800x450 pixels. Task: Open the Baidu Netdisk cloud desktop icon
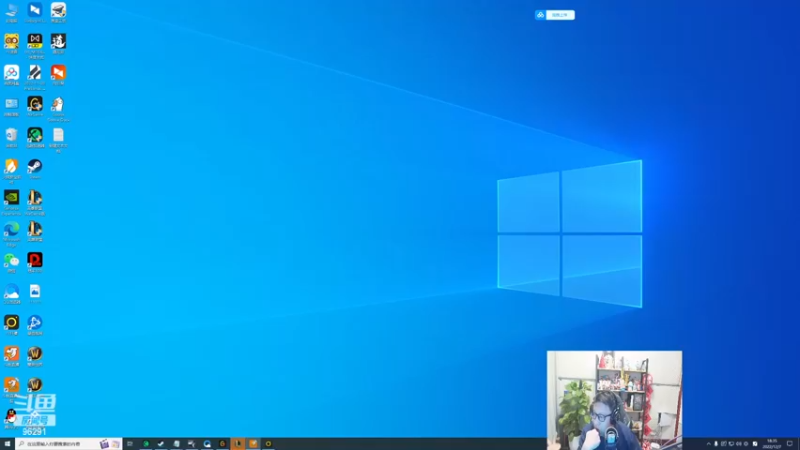[x=11, y=76]
